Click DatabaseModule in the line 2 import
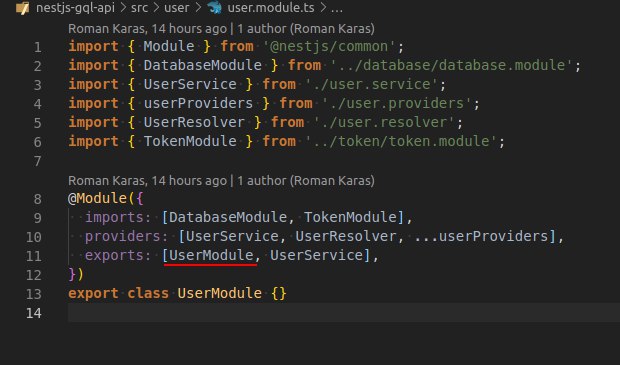 202,65
